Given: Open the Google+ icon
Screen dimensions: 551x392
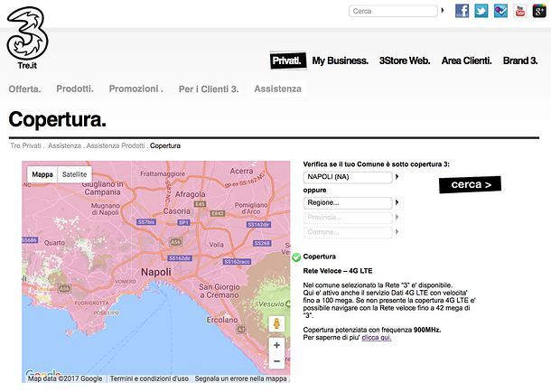Looking at the screenshot, I should pos(539,11).
